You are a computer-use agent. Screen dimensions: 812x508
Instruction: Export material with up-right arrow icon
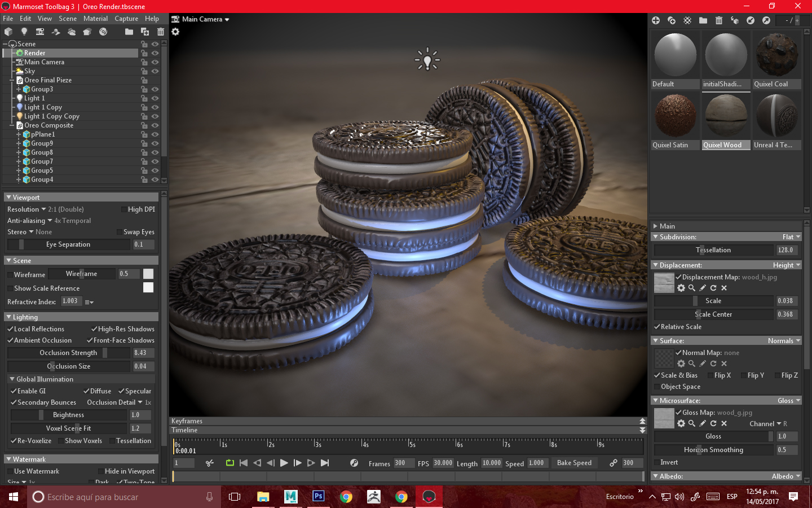[766, 20]
